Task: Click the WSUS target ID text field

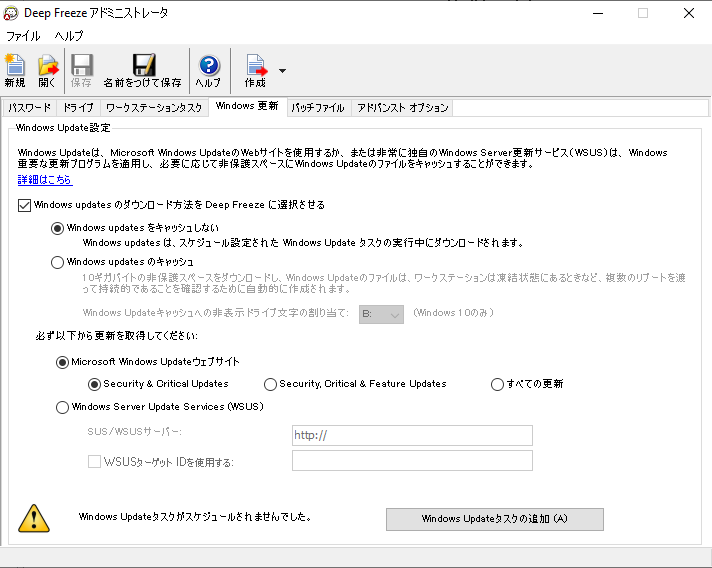Action: 412,460
